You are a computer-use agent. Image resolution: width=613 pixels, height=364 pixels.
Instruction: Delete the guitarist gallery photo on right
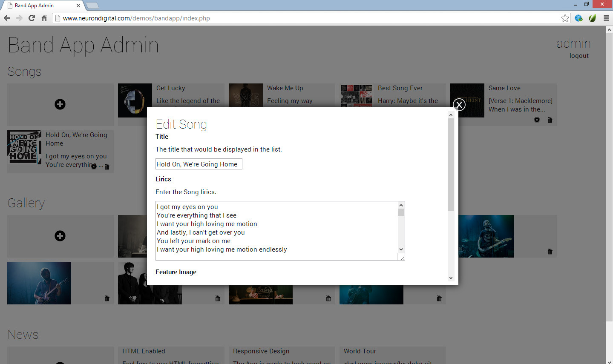pyautogui.click(x=550, y=252)
